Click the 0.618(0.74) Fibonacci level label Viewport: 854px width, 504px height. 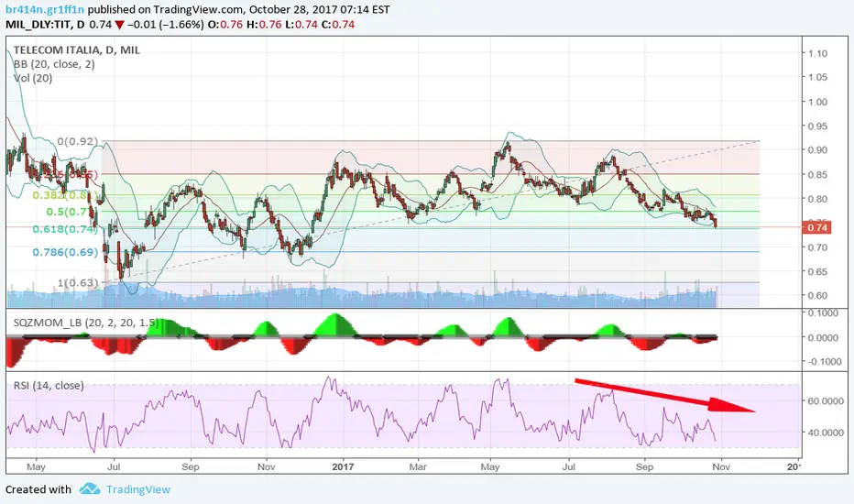65,229
